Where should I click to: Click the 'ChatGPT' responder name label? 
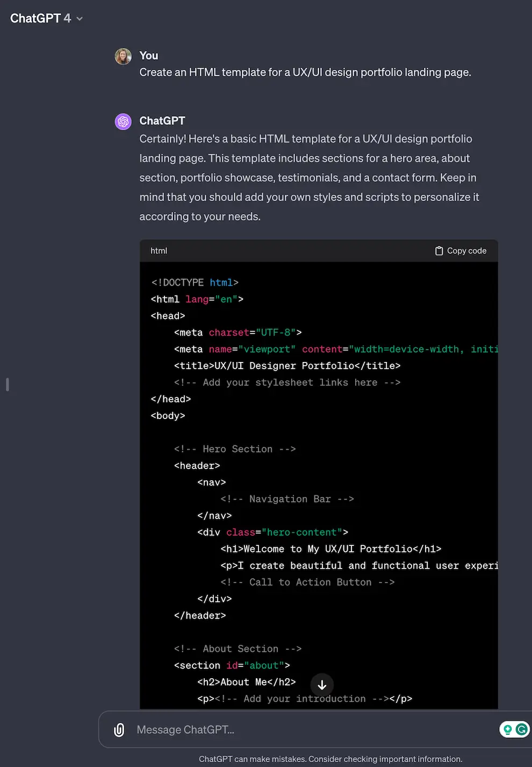tap(162, 120)
